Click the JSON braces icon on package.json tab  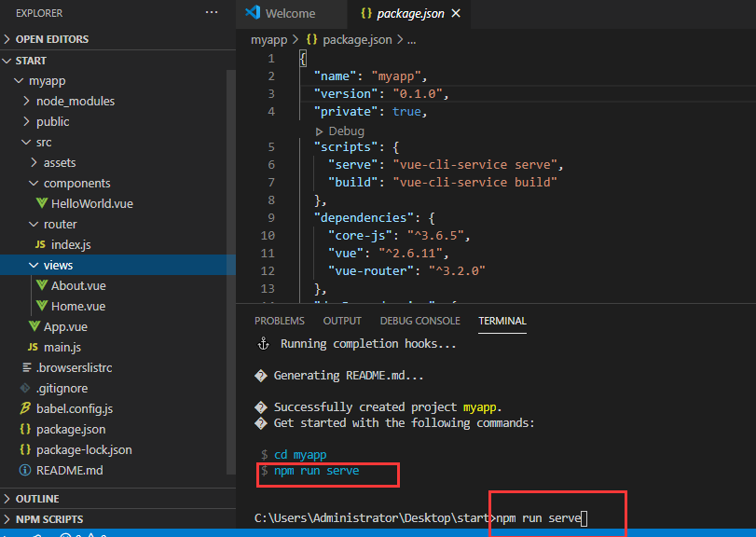[366, 13]
